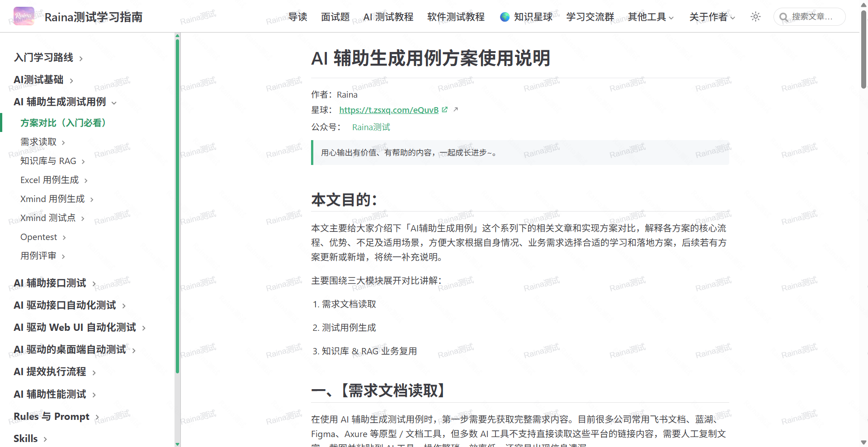Expand AI 提效执行流程 section
Screen dimensions: 868x447
[55, 372]
